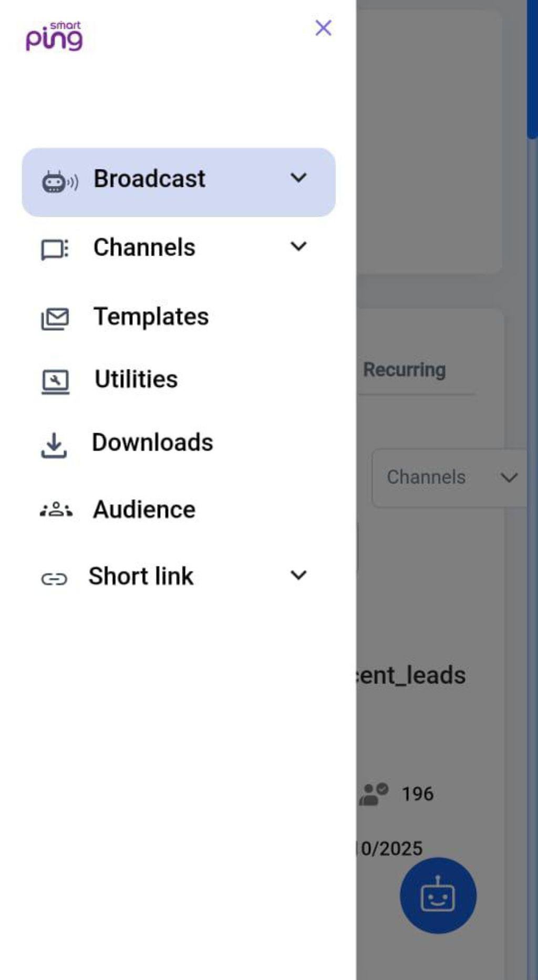Go to Utilities in the sidebar
The height and width of the screenshot is (980, 538).
(x=136, y=379)
